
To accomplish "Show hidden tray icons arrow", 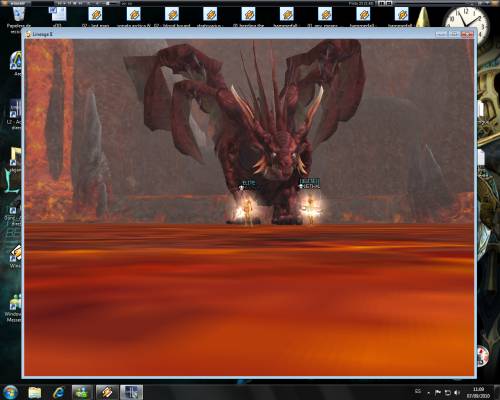I will click(428, 393).
